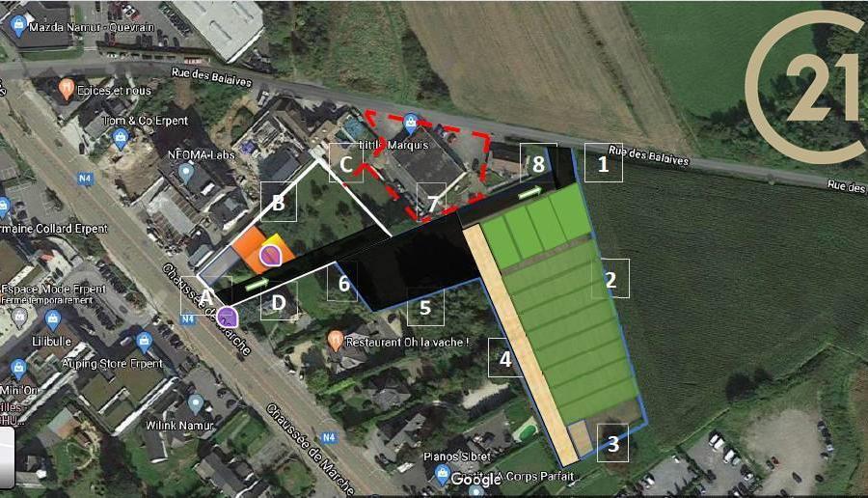Select the purple marker on orange building

[x=270, y=256]
